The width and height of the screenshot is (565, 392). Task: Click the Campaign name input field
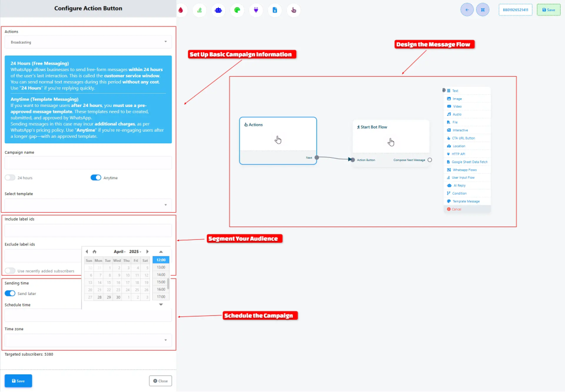click(88, 163)
